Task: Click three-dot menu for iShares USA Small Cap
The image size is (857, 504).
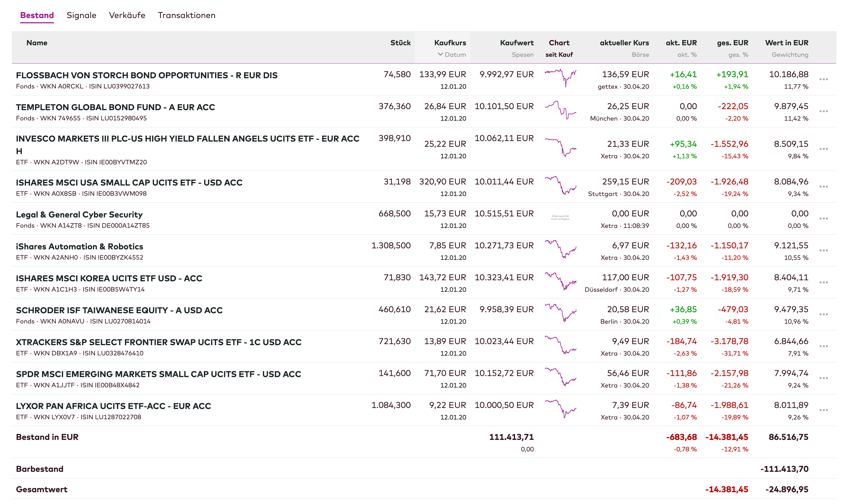Action: tap(823, 187)
